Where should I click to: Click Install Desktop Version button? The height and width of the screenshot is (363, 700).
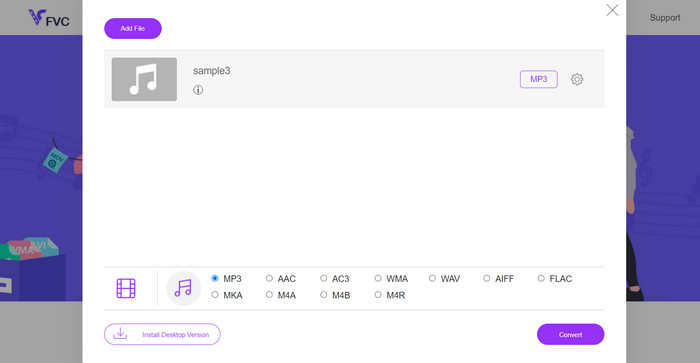162,334
